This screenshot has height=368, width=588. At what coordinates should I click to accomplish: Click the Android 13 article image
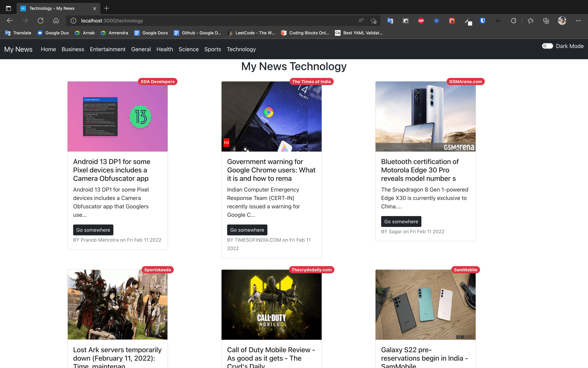(x=118, y=116)
